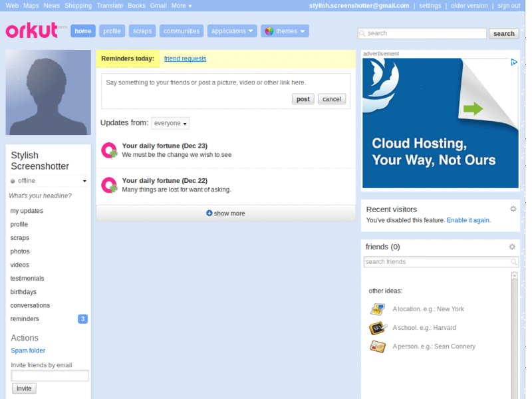Viewport: 532px width, 399px height.
Task: Focus the main search input field
Action: 422,33
